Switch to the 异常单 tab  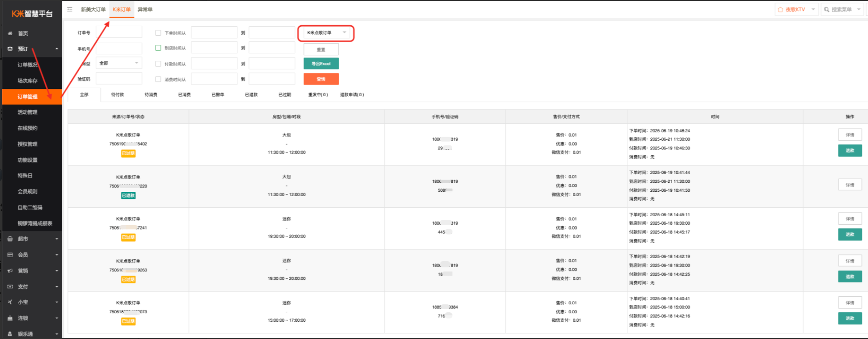click(145, 9)
